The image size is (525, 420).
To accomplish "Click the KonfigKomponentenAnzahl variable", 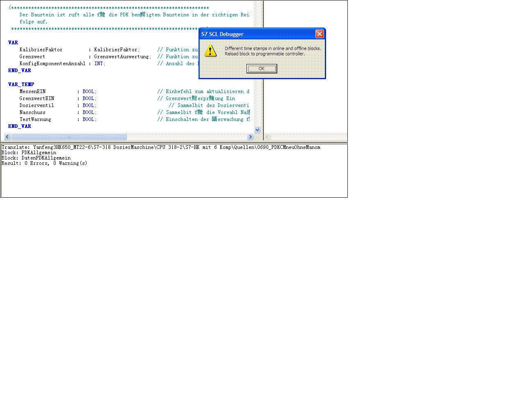I will point(52,64).
